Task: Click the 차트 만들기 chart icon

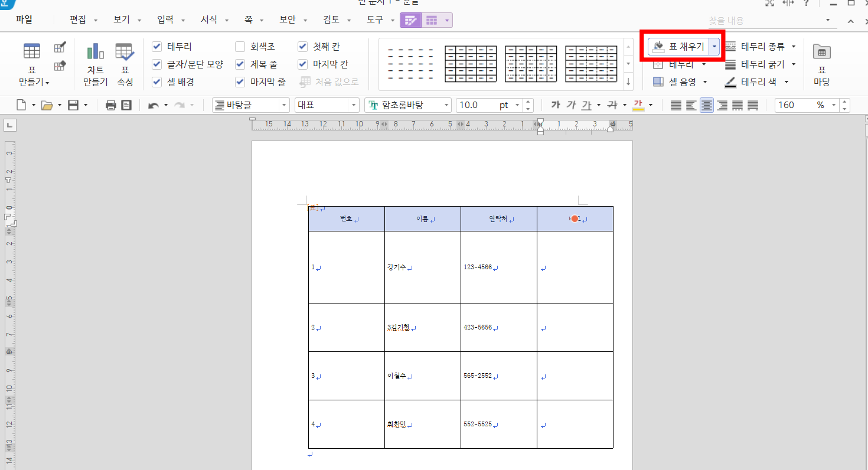Action: [95, 51]
